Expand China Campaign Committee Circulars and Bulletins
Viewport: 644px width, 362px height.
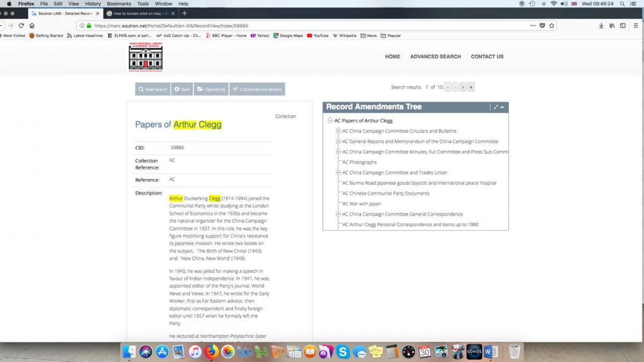click(338, 131)
